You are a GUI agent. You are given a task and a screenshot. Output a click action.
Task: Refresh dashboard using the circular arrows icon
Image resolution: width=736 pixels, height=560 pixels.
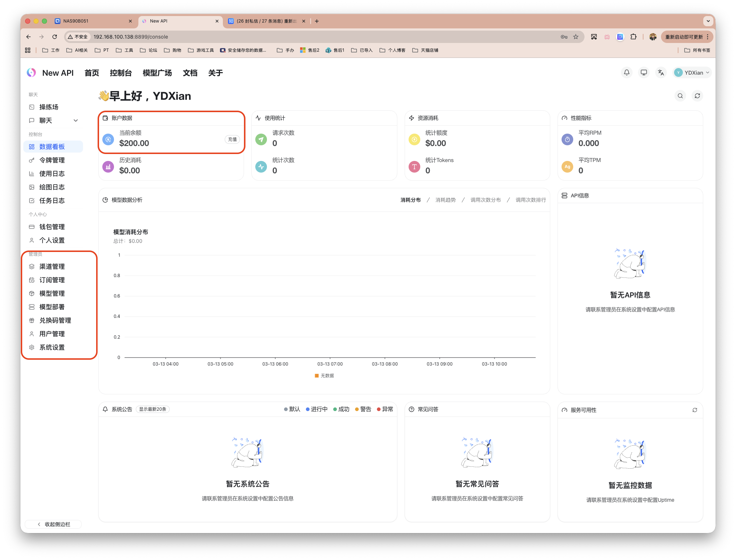tap(697, 96)
